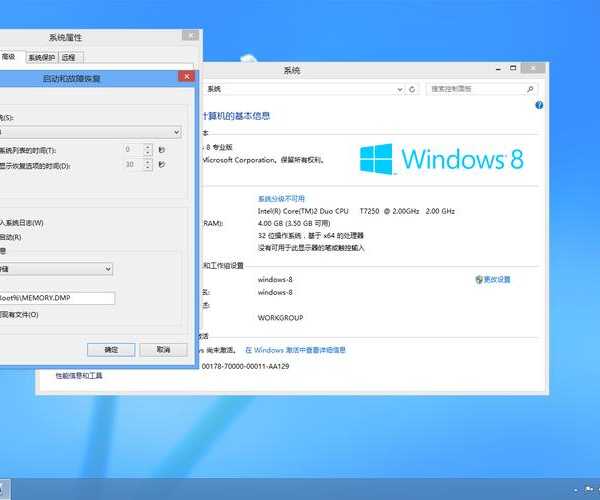The image size is (600, 500).
Task: Decrease the recovery options display time
Action: [148, 168]
